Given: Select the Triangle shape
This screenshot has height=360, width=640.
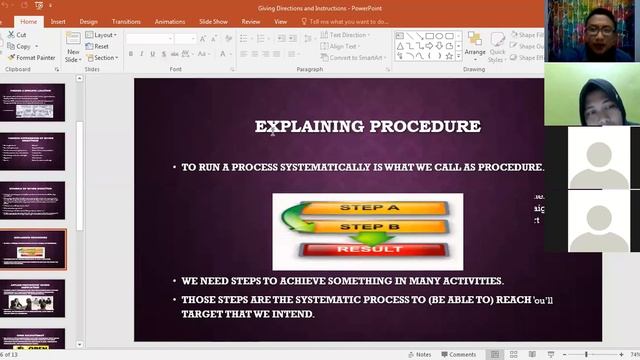Looking at the screenshot, I should point(400,46).
